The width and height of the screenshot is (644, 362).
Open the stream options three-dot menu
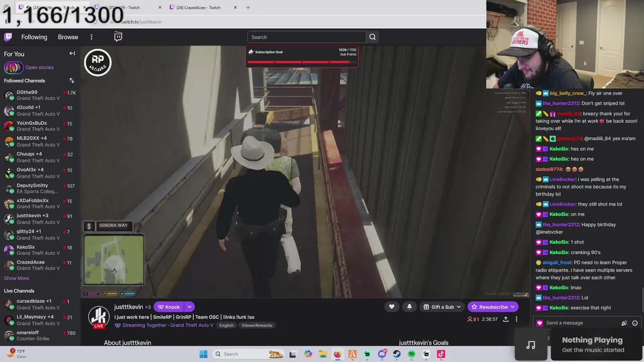[x=516, y=319]
